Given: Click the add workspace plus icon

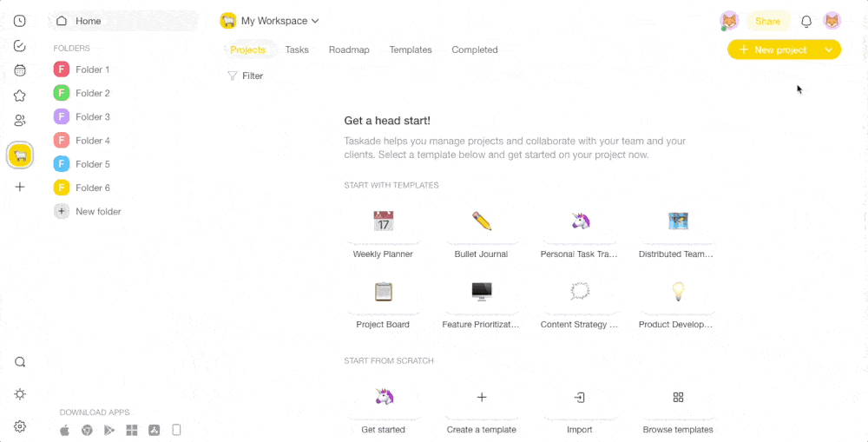Looking at the screenshot, I should (20, 187).
